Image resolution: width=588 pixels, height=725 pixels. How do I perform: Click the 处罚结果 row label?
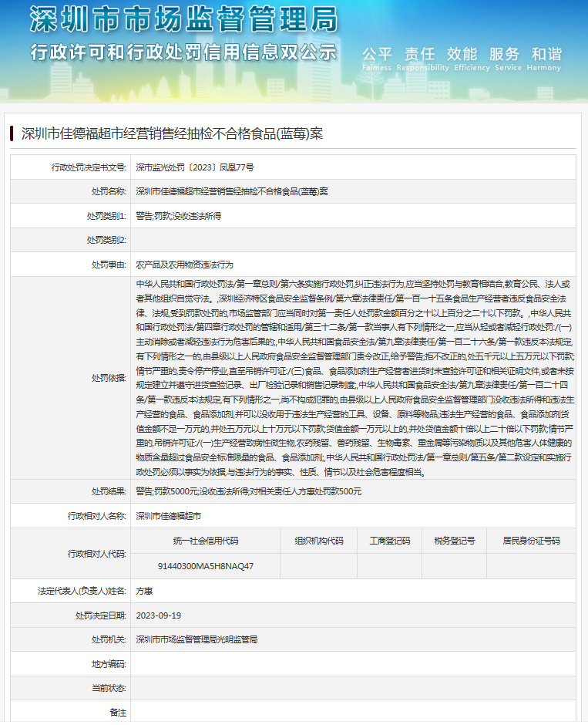(109, 491)
